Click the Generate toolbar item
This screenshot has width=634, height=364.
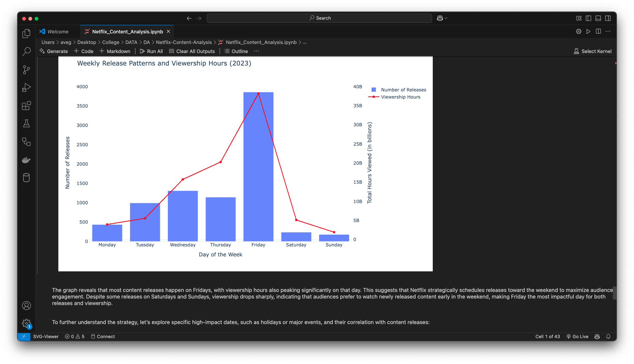[x=54, y=51]
